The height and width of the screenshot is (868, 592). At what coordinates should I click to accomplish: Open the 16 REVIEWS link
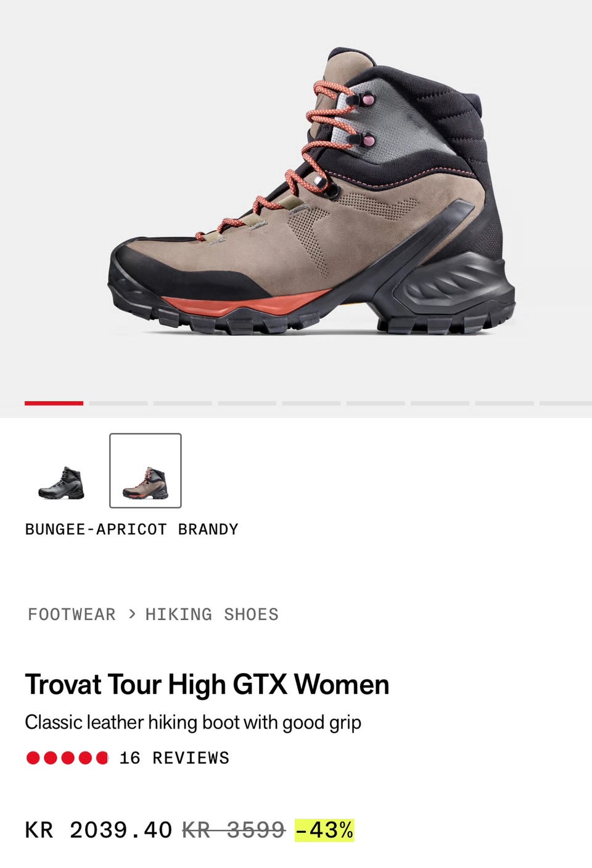[175, 758]
